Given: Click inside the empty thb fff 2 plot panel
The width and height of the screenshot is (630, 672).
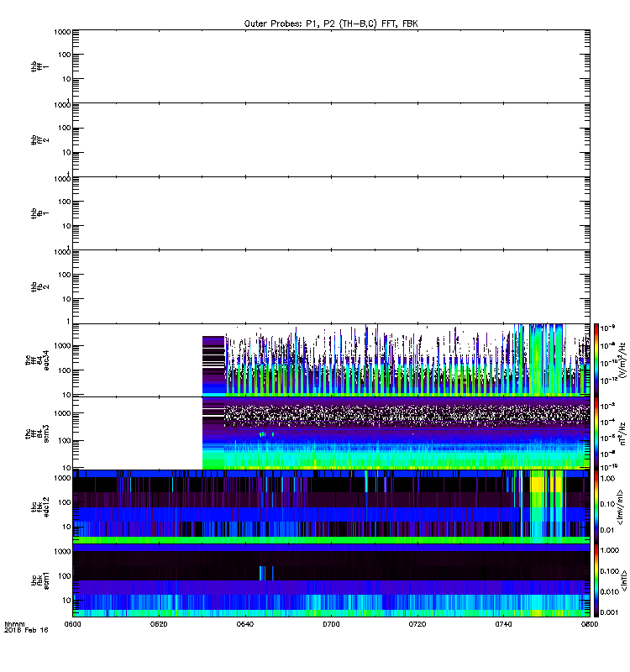Looking at the screenshot, I should coord(331,139).
